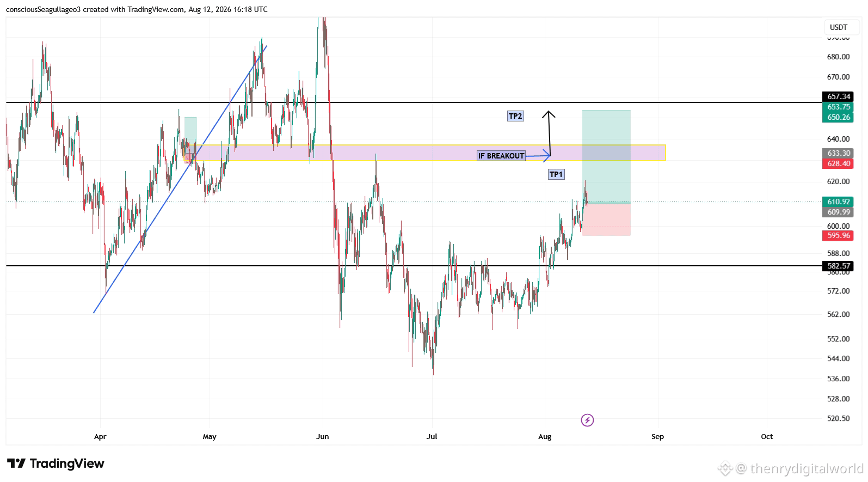
Task: Select the red stop-loss zone
Action: coord(606,219)
